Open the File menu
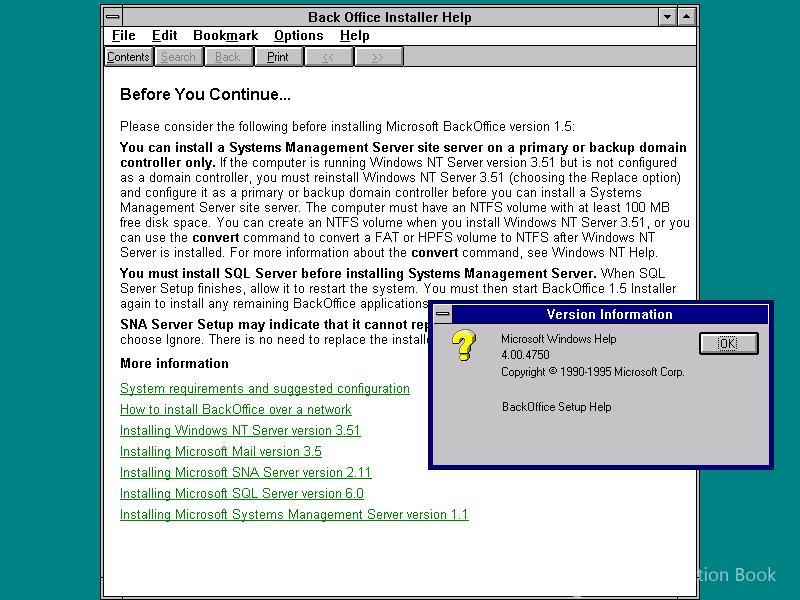Viewport: 800px width, 600px height. pos(123,36)
